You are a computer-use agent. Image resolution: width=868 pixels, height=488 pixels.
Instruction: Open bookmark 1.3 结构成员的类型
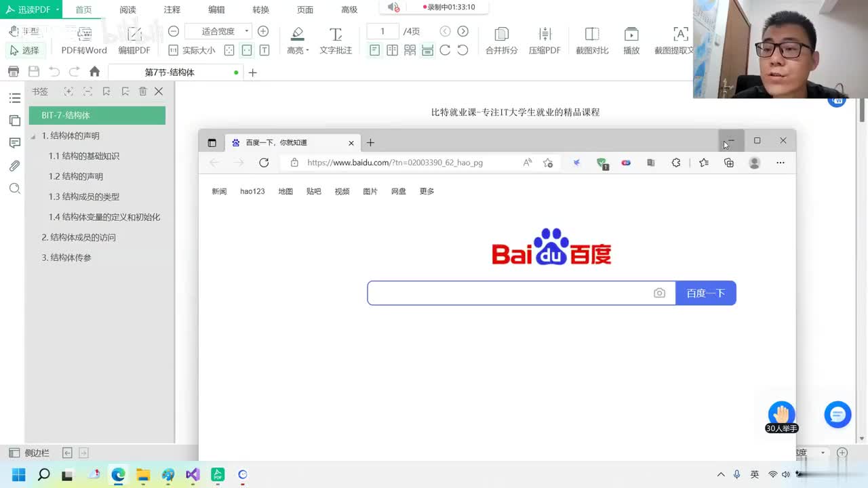[x=84, y=197]
